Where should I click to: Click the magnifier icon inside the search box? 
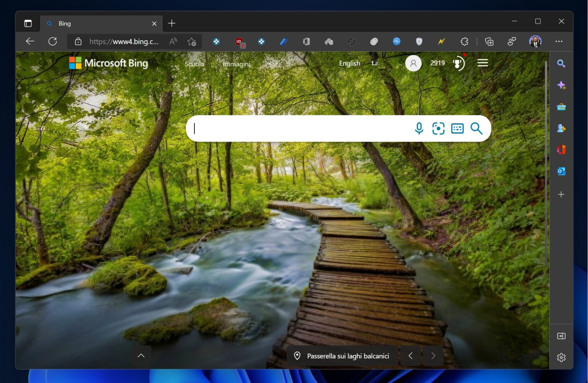pos(477,129)
